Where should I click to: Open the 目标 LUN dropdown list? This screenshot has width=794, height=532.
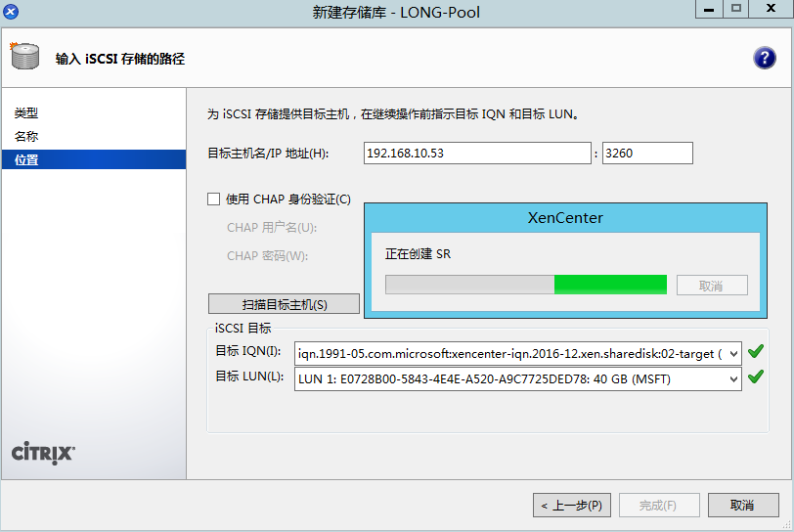click(733, 379)
